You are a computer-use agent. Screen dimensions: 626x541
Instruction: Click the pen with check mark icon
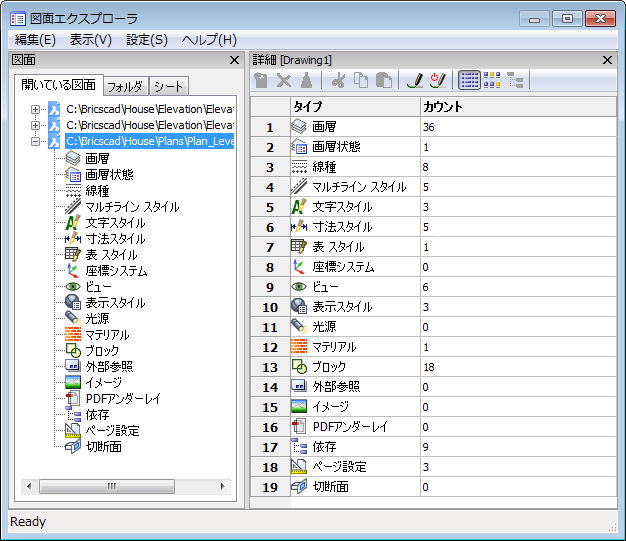(415, 80)
